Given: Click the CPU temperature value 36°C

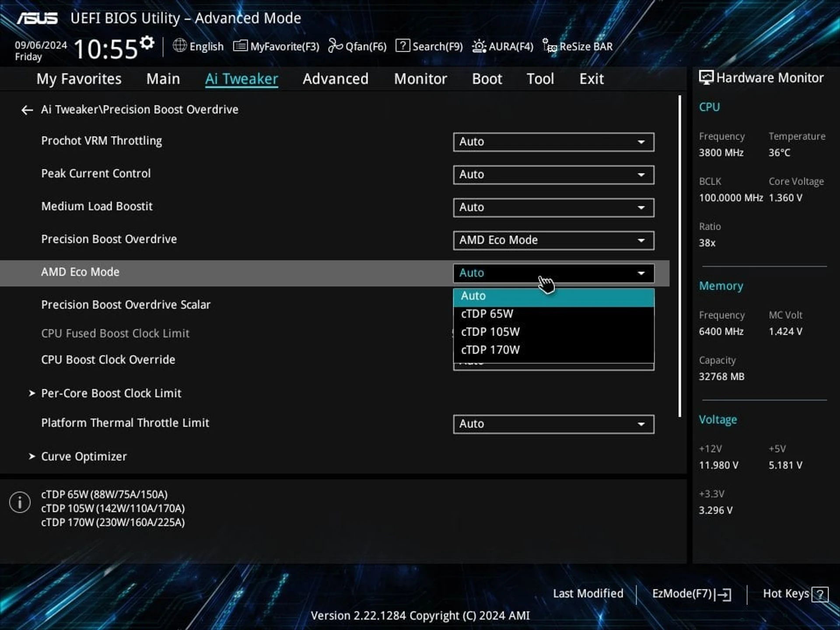Looking at the screenshot, I should coord(779,153).
